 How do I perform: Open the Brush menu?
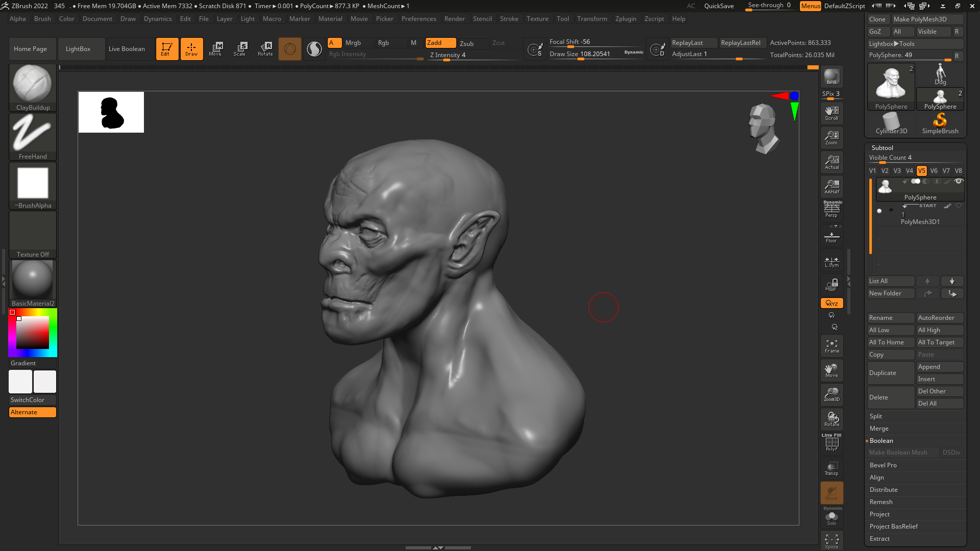42,19
